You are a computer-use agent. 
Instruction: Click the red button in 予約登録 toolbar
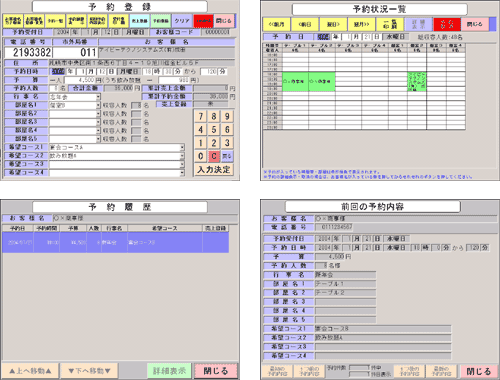pos(203,21)
